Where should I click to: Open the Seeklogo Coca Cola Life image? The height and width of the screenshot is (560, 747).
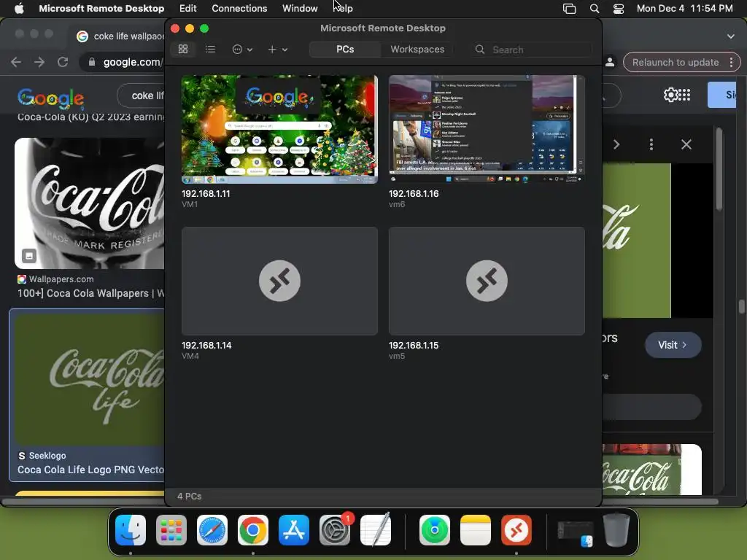pyautogui.click(x=90, y=379)
